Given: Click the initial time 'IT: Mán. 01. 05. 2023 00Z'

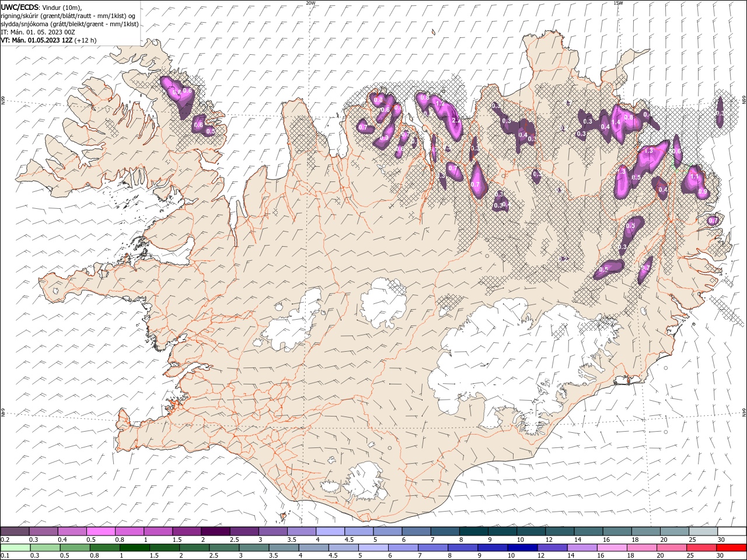Looking at the screenshot, I should tap(37, 32).
